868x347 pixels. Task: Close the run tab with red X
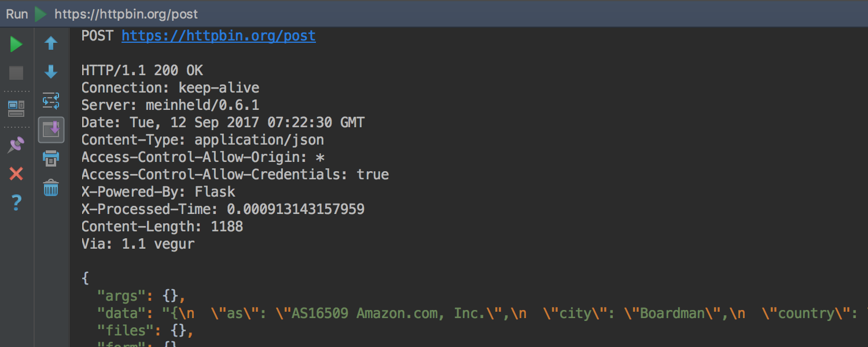[16, 173]
